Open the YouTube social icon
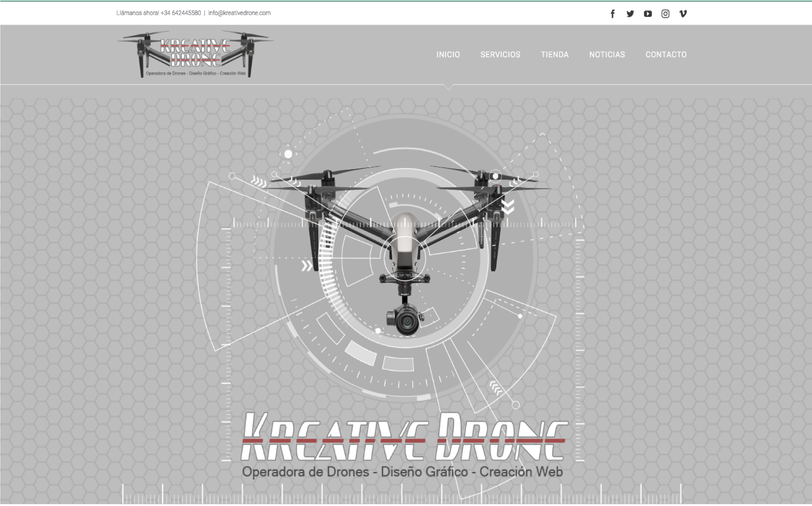The image size is (812, 506). tap(648, 14)
